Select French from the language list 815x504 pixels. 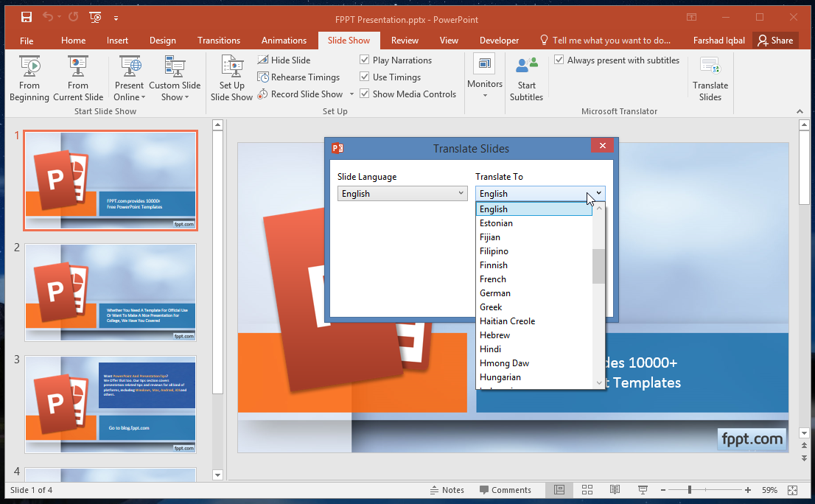[x=493, y=279]
